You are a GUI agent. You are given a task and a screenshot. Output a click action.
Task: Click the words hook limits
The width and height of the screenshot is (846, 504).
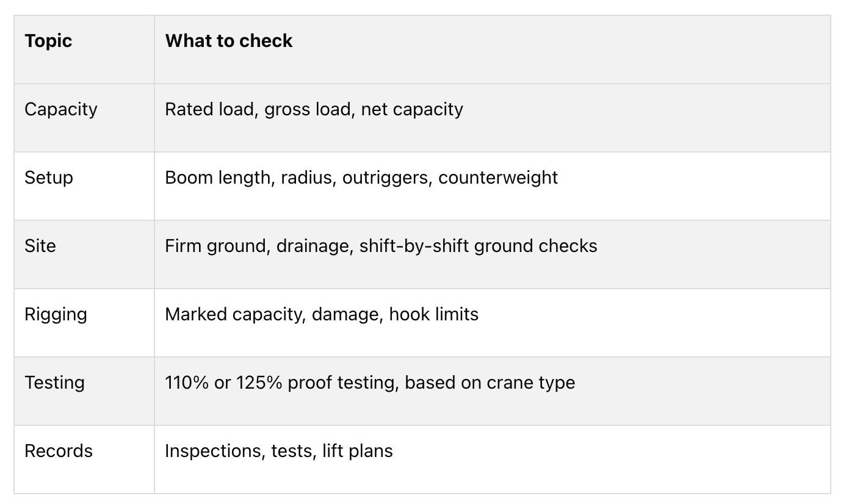click(x=434, y=314)
